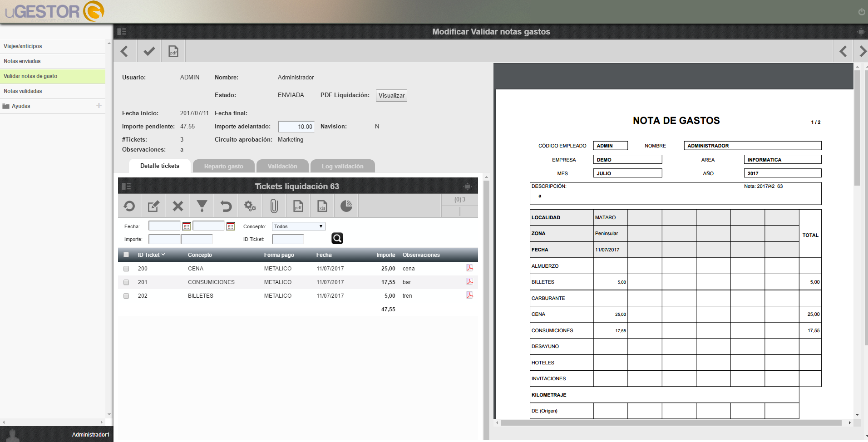868x442 pixels.
Task: Click PDF preview vertical scrollbar
Action: pos(857,128)
